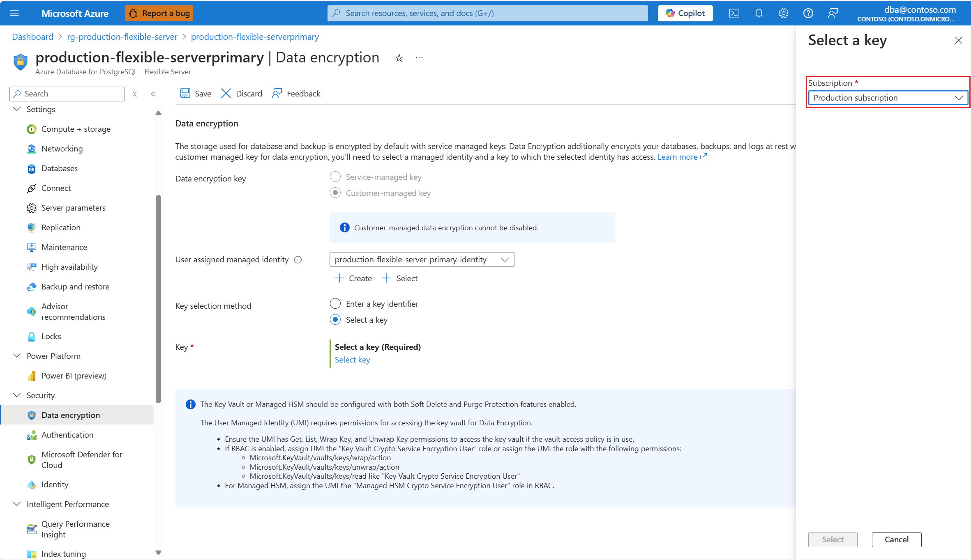The height and width of the screenshot is (560, 971).
Task: Click the Save toolbar icon
Action: click(185, 94)
